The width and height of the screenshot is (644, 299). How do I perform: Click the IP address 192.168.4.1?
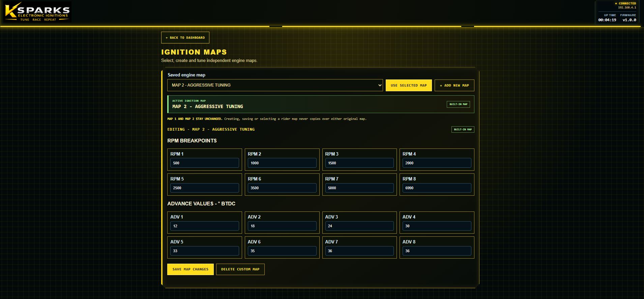[x=627, y=7]
